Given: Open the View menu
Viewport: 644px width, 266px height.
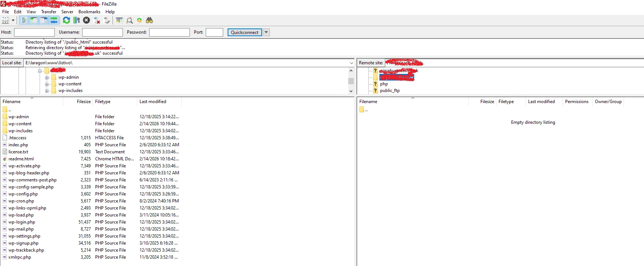Looking at the screenshot, I should (31, 11).
